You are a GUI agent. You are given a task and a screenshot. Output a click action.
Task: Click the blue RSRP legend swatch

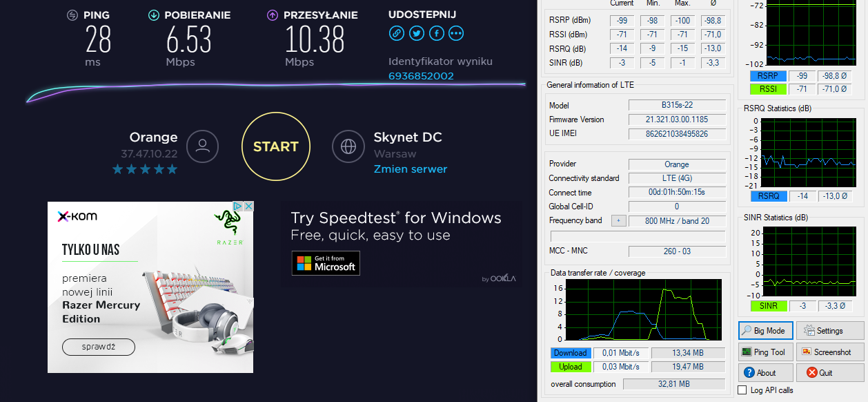pos(767,76)
